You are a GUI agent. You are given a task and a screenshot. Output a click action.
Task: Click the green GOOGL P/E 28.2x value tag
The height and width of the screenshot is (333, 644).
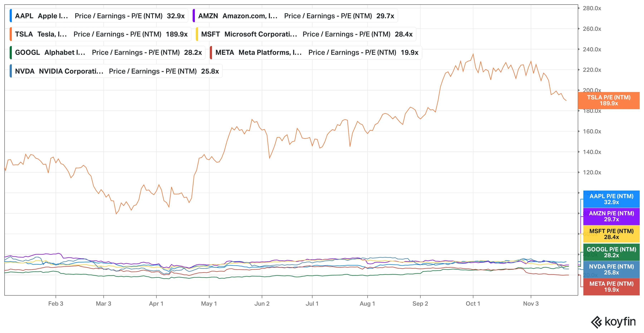tap(611, 252)
